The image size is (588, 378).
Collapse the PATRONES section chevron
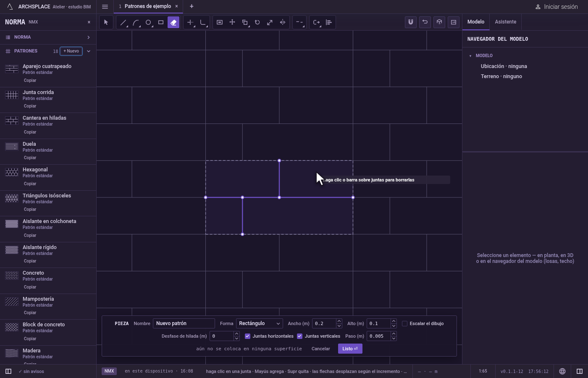(89, 51)
